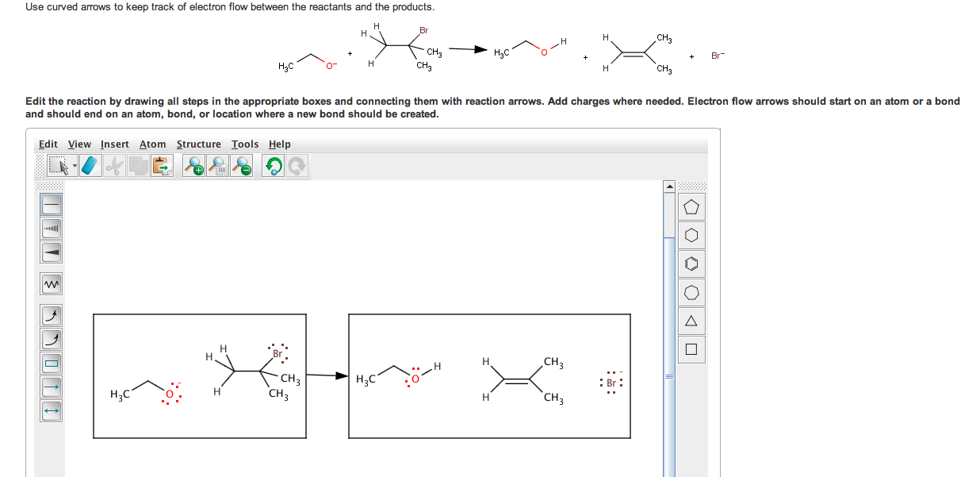Open the Structure menu
Image resolution: width=980 pixels, height=477 pixels.
click(x=198, y=144)
